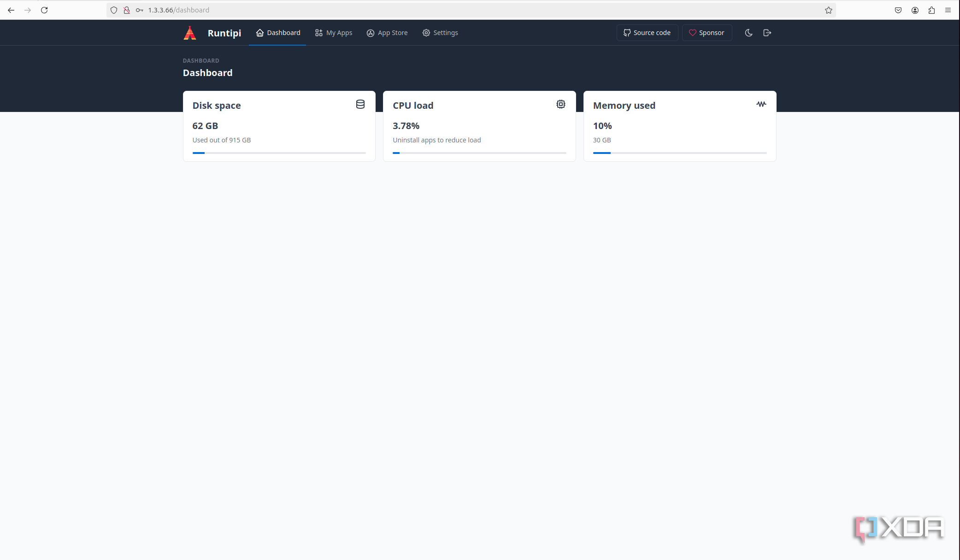Click the '3.78%' CPU load value
Image resolution: width=960 pixels, height=560 pixels.
406,126
